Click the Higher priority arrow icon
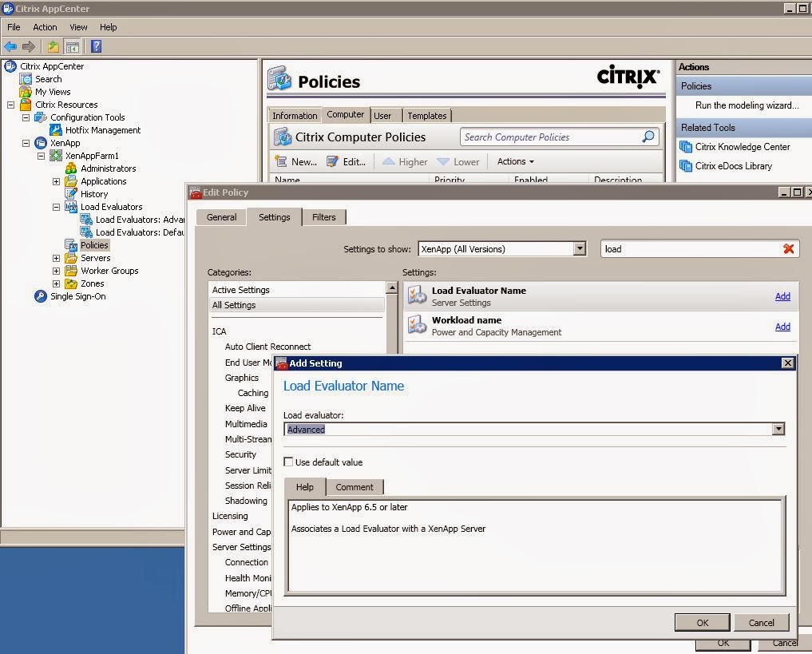Screen dimensions: 812x654 [x=388, y=161]
